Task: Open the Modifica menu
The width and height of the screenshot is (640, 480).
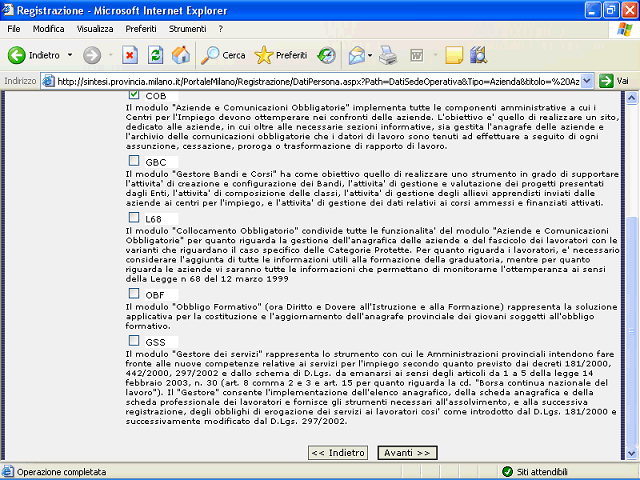Action: pyautogui.click(x=49, y=29)
